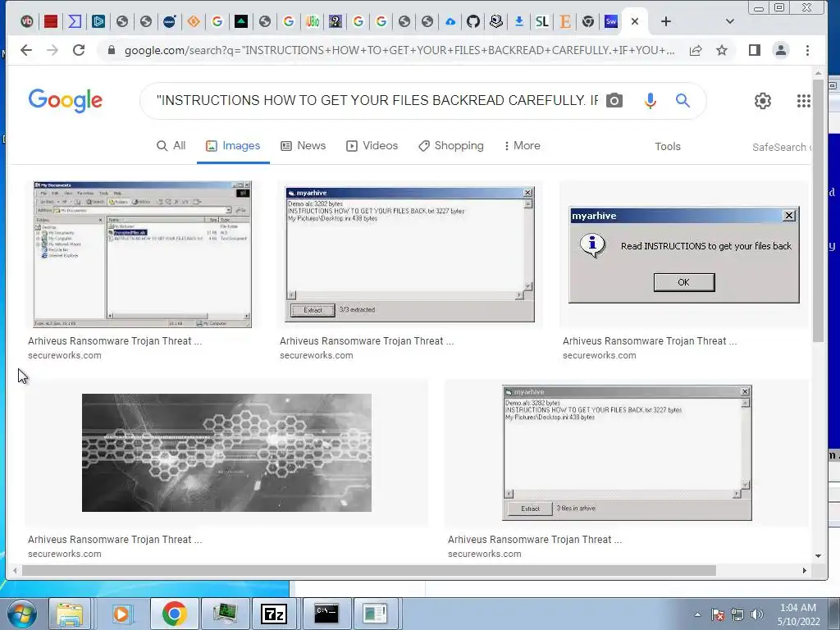840x630 pixels.
Task: Open the Chrome profile avatar menu
Action: click(x=781, y=50)
